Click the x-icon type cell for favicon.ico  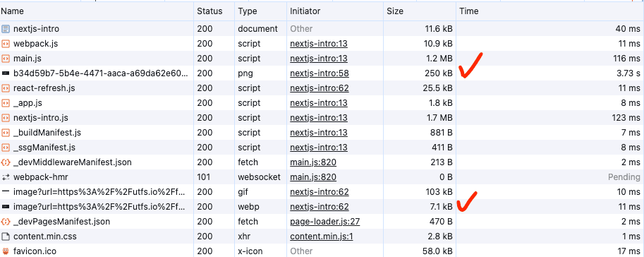coord(250,251)
